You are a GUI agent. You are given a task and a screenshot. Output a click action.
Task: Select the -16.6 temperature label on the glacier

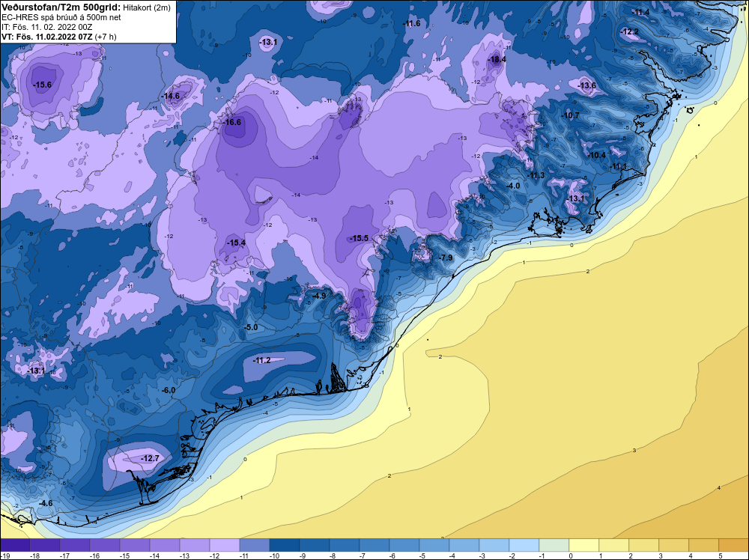[x=231, y=122]
